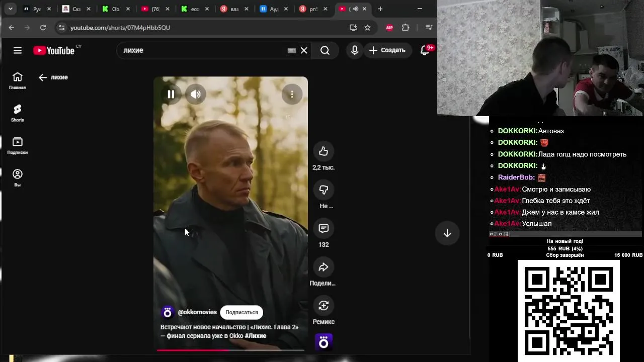Image resolution: width=644 pixels, height=362 pixels.
Task: Click the #Лихие hashtag in the description
Action: [x=256, y=336]
